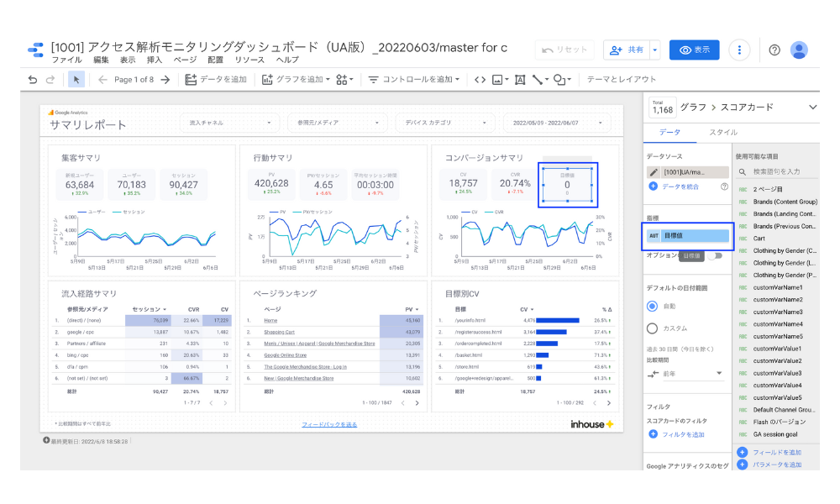This screenshot has height=504, width=840.
Task: Open the コントロールを追加 dropdown
Action: pos(413,79)
